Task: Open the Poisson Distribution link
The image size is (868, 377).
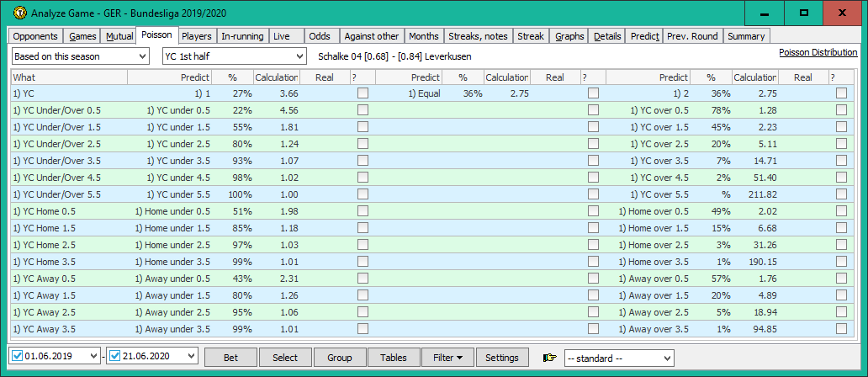Action: coord(818,52)
